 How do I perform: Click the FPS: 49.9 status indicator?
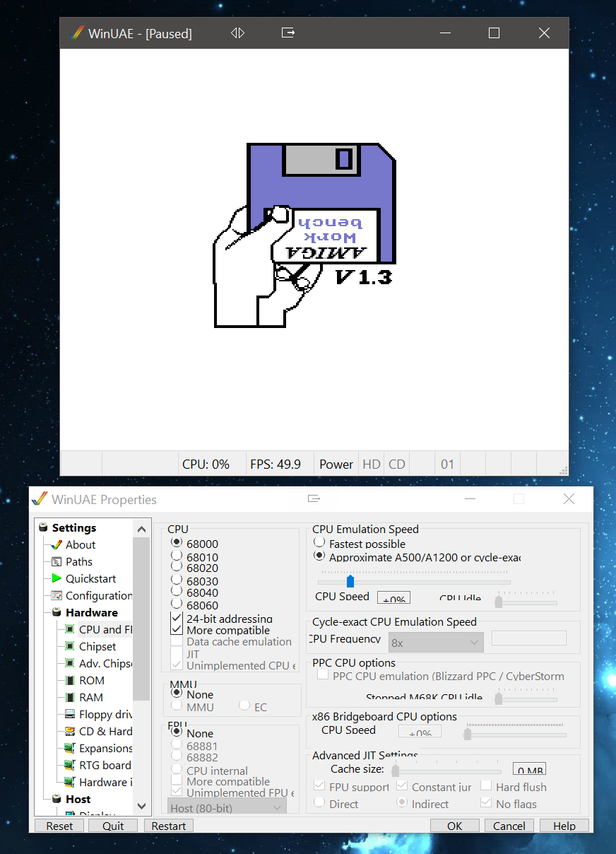[x=276, y=464]
